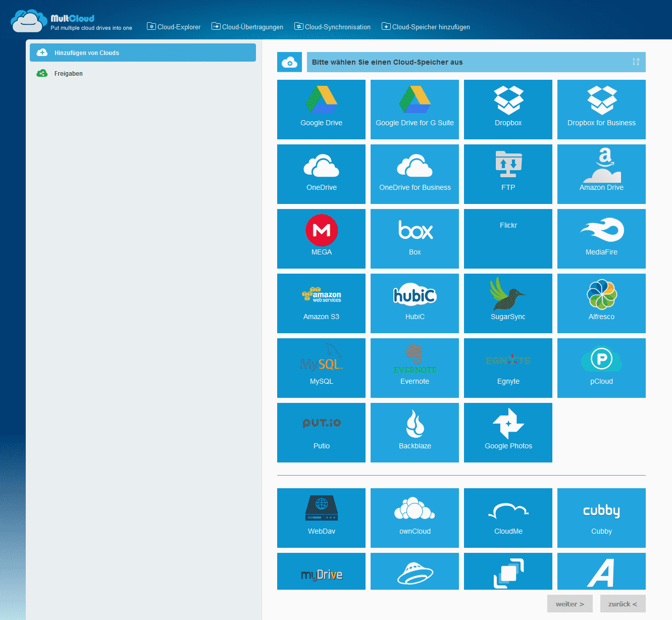Select the OneDrive tile
672x620 pixels.
(x=321, y=174)
